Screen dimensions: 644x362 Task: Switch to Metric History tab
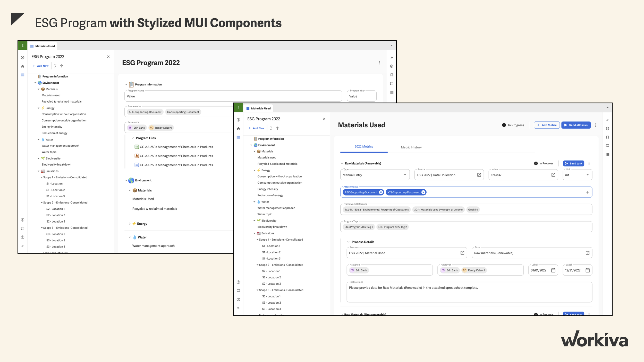tap(411, 147)
